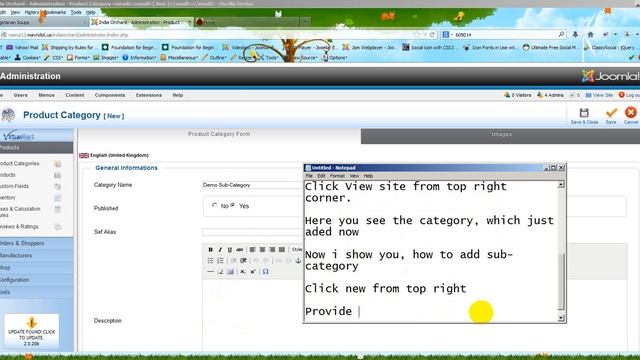The width and height of the screenshot is (640, 360).
Task: Insert numbered list in editor
Action: coord(220,260)
